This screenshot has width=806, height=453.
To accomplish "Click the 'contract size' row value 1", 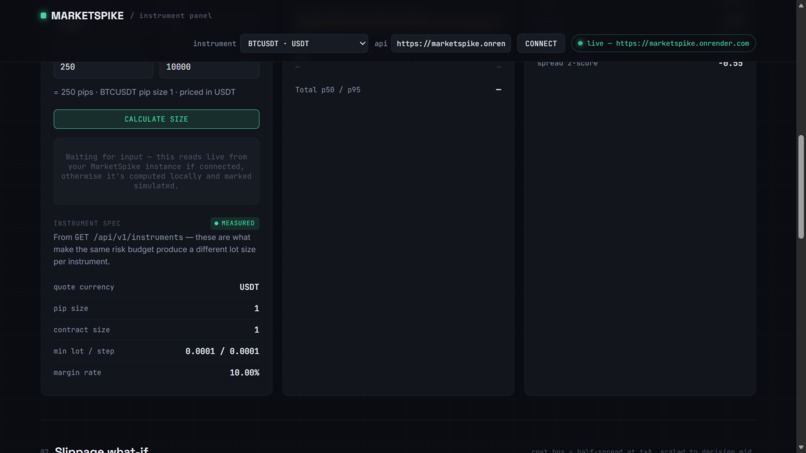I will click(x=257, y=330).
